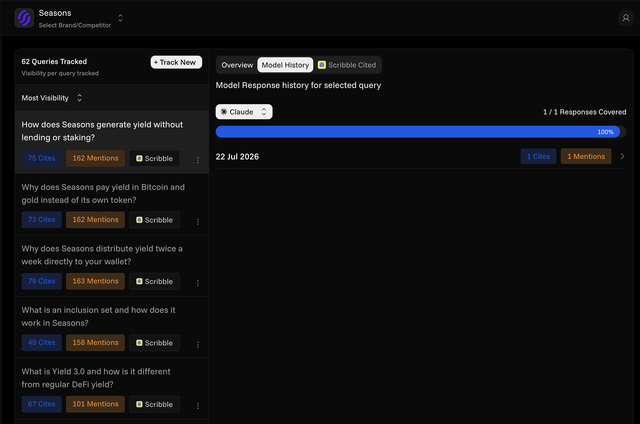The image size is (640, 424).
Task: Click the 62 Queries Tracked heading
Action: [54, 62]
